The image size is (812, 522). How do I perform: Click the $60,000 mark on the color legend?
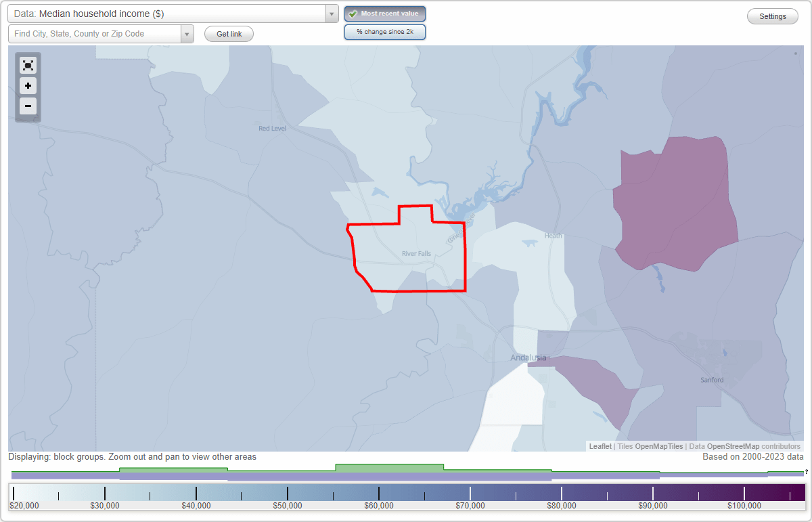pos(378,492)
